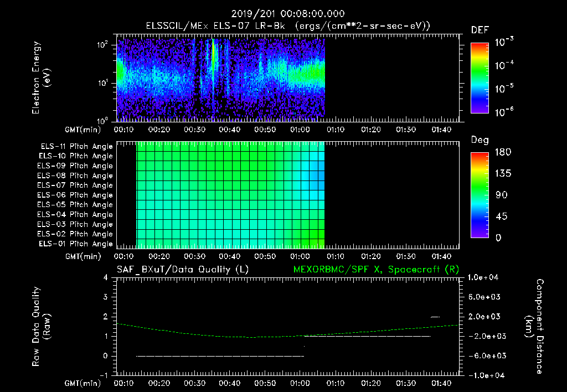The image size is (567, 392).
Task: Click the green MEXORBMC/SPF X, Spacecraft (R) legend
Action: coord(376,270)
